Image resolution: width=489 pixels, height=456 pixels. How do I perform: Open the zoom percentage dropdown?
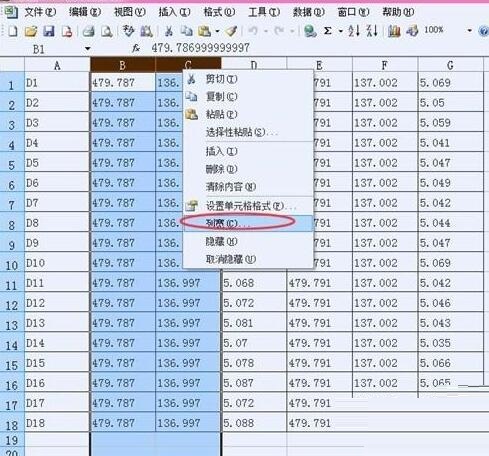point(469,31)
